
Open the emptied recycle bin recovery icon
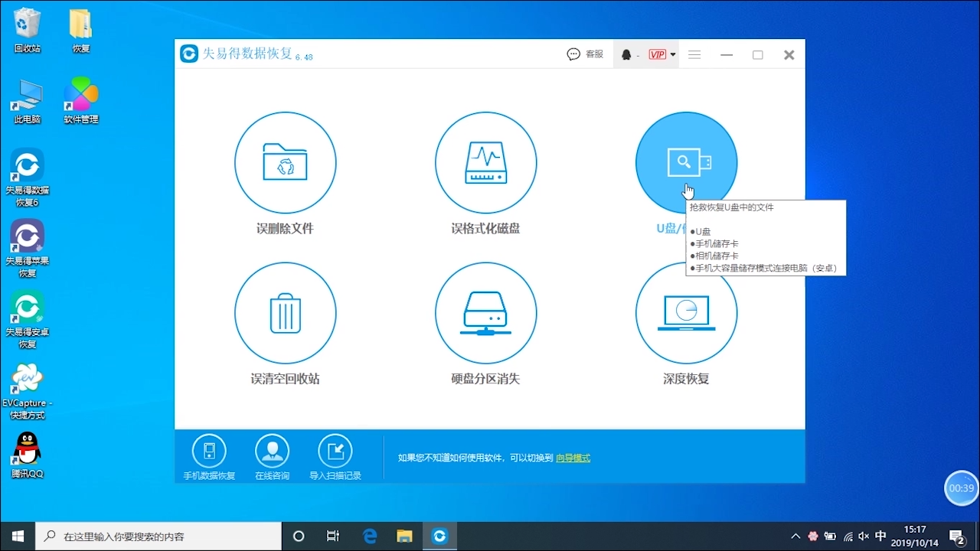(x=285, y=313)
